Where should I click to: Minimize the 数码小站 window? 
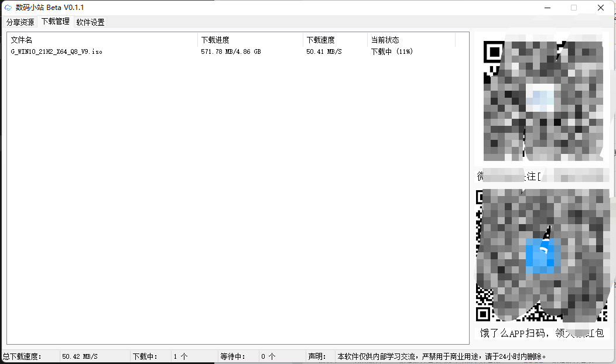(x=547, y=8)
